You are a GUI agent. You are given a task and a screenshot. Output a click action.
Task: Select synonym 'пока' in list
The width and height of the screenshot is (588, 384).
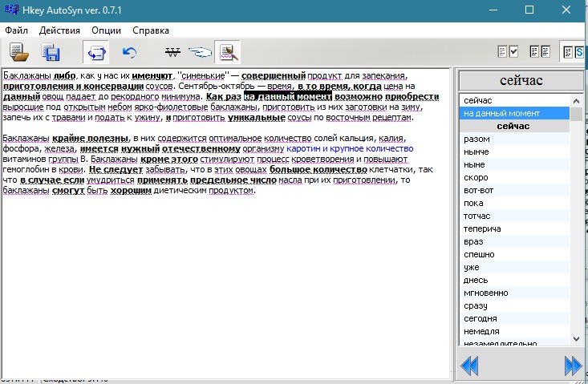(514, 203)
